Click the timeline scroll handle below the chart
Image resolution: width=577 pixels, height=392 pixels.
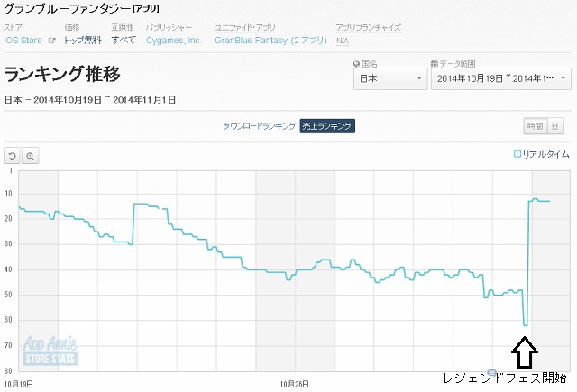point(490,372)
